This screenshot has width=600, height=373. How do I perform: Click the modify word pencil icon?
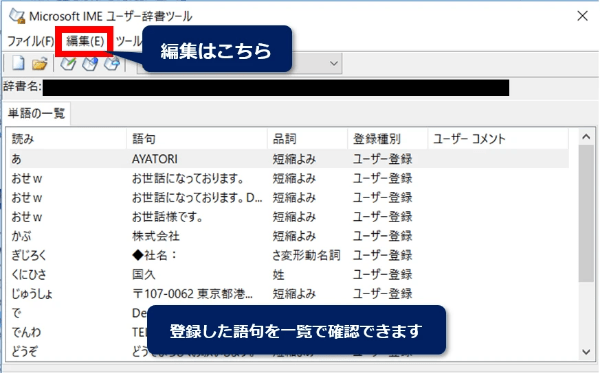(90, 64)
